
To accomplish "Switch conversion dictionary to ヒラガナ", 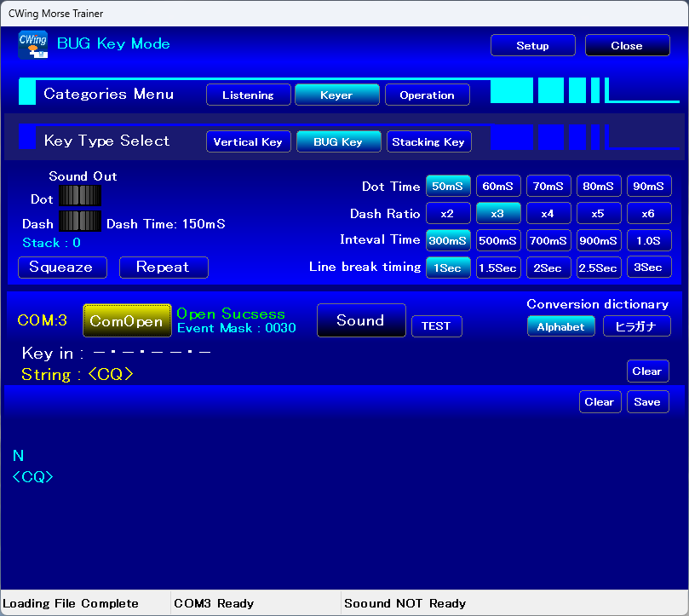I will coord(636,326).
